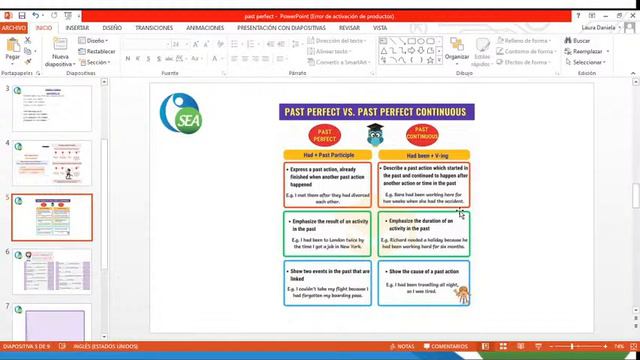Cut selection with the scissors icon
The height and width of the screenshot is (360, 640).
click(x=27, y=40)
